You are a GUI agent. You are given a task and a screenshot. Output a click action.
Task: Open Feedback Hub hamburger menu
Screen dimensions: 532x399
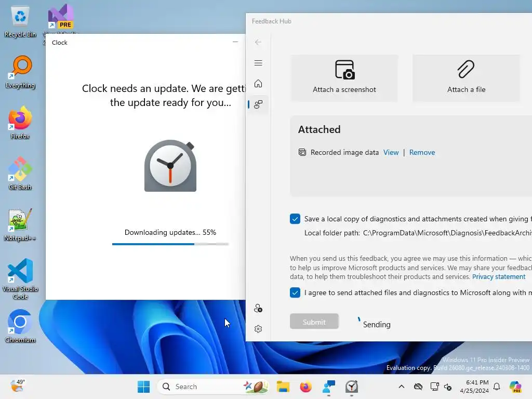click(x=258, y=63)
